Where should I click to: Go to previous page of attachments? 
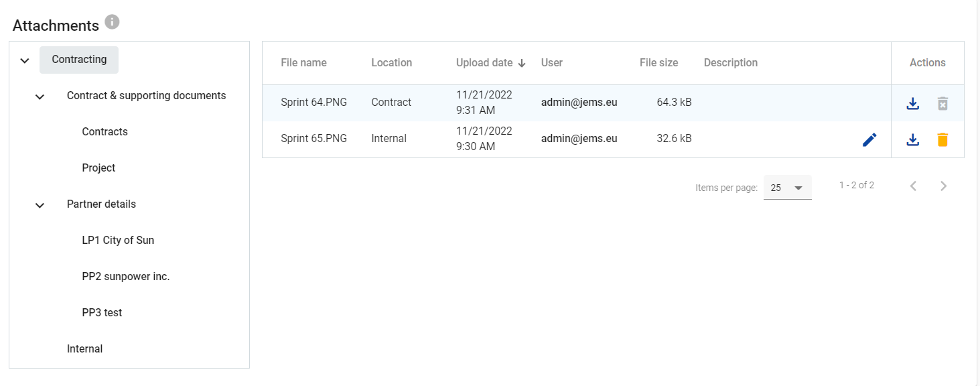(913, 186)
